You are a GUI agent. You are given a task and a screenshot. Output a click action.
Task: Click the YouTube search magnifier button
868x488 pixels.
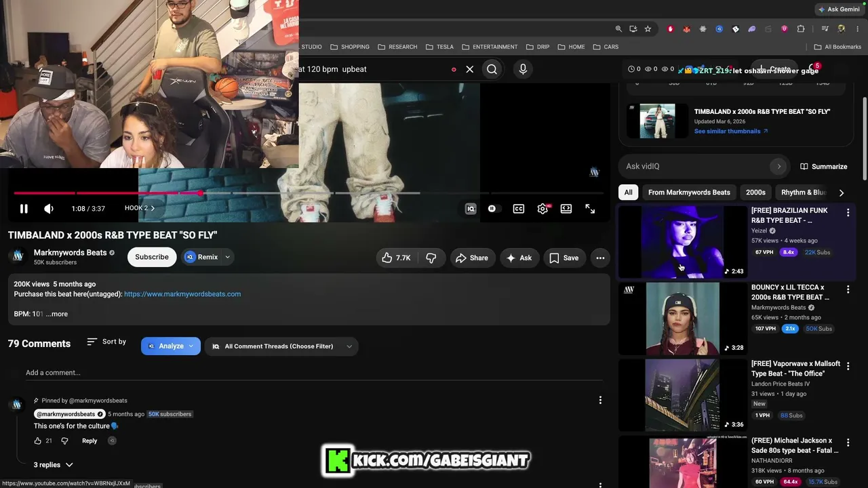[492, 69]
